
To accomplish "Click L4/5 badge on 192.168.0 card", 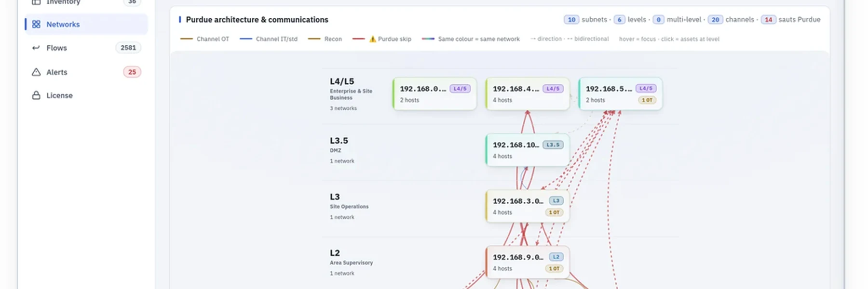I will point(460,89).
